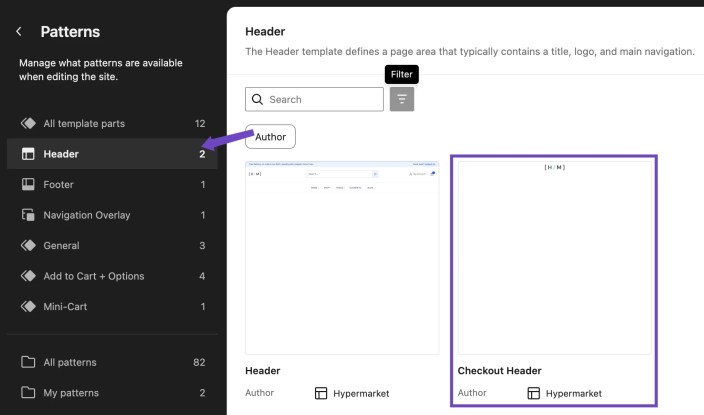Show My patterns list
This screenshot has width=704, height=415.
tap(112, 393)
